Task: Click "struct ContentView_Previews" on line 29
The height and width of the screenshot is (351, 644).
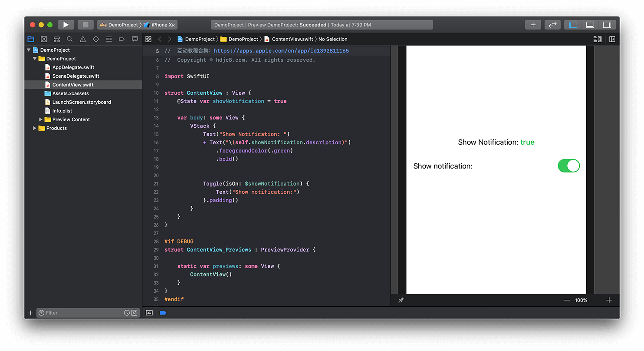Action: click(x=208, y=250)
